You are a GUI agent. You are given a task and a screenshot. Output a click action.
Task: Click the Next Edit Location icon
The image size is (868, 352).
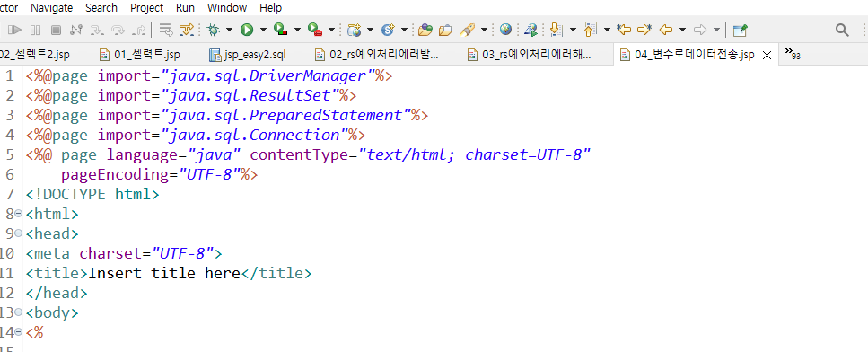coord(644,30)
